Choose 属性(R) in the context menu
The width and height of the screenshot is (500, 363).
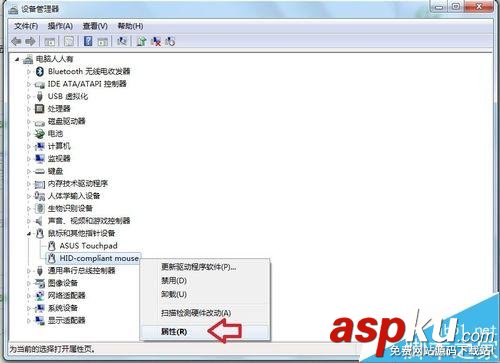coord(205,332)
